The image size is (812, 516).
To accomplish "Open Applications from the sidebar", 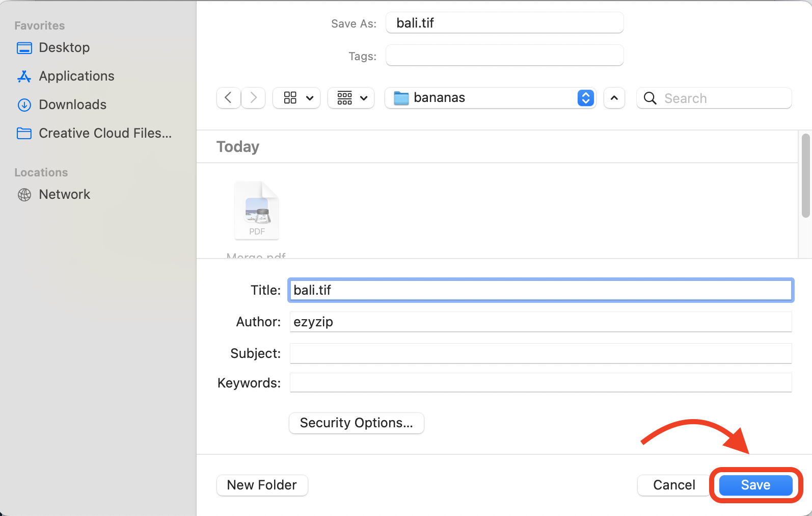I will (76, 76).
